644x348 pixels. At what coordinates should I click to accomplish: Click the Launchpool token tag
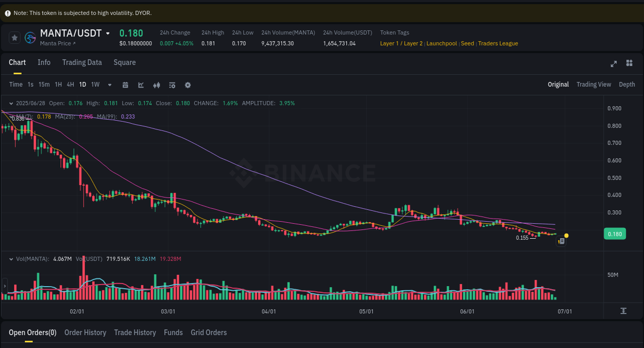(x=442, y=43)
